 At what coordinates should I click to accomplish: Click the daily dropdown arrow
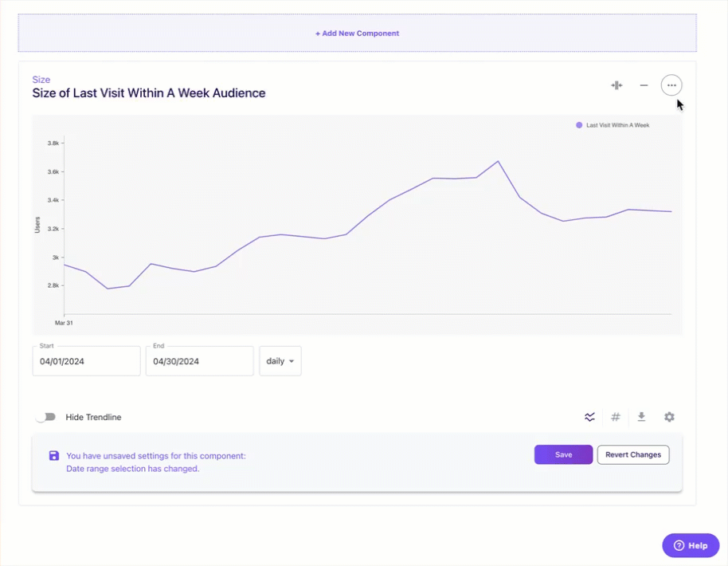coord(292,361)
